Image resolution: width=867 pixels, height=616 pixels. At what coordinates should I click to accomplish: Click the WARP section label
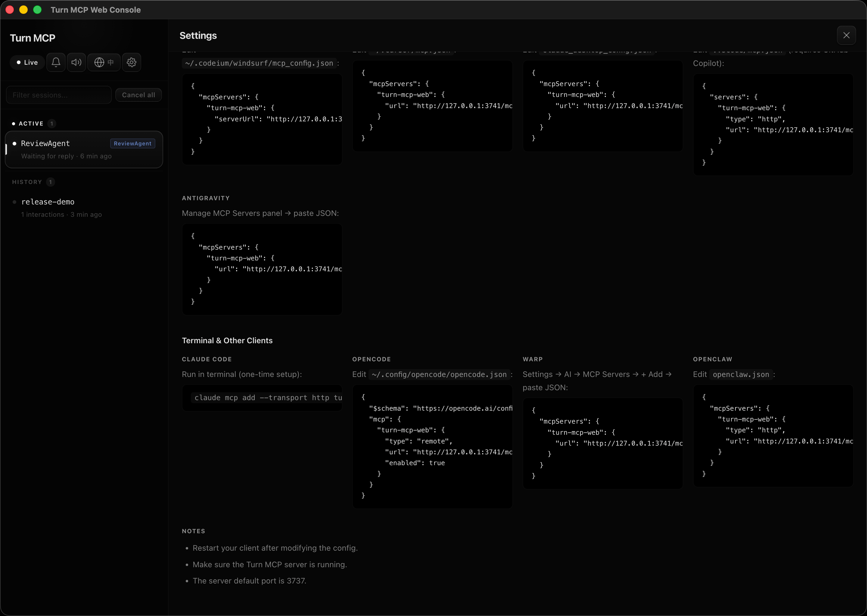(x=533, y=359)
